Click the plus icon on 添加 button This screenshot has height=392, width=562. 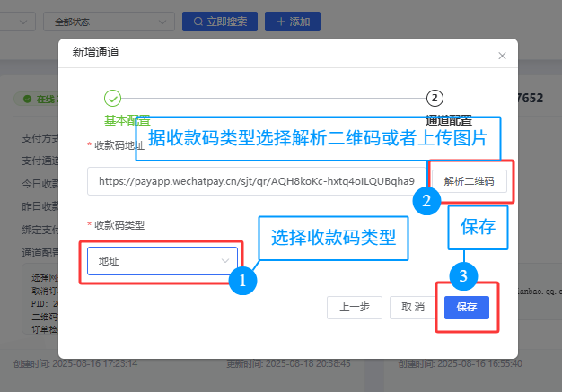click(281, 21)
